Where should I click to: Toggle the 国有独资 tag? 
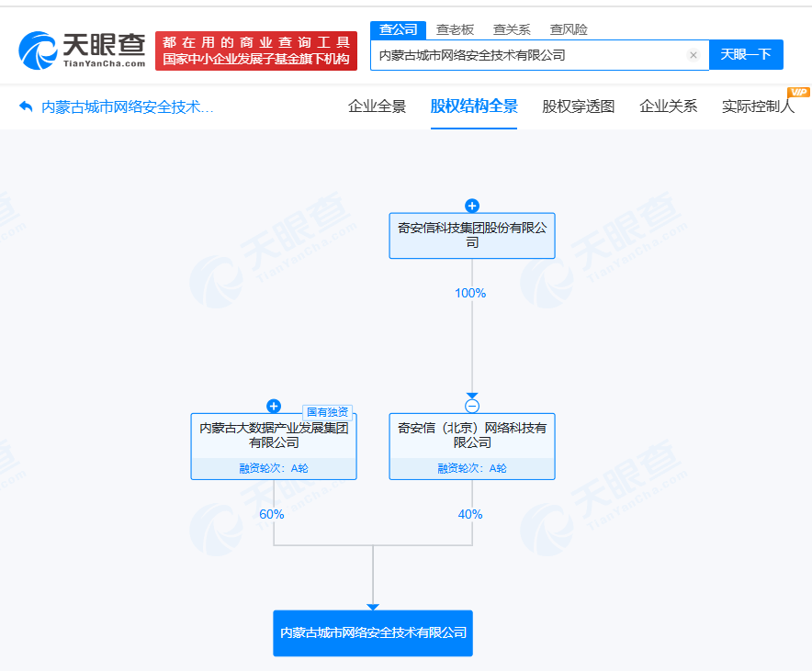click(x=329, y=411)
